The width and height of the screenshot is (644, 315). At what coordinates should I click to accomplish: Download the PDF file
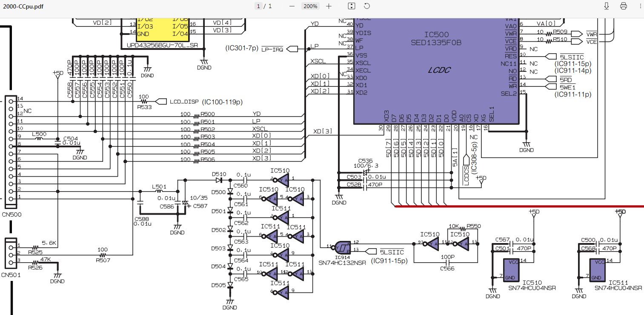607,6
